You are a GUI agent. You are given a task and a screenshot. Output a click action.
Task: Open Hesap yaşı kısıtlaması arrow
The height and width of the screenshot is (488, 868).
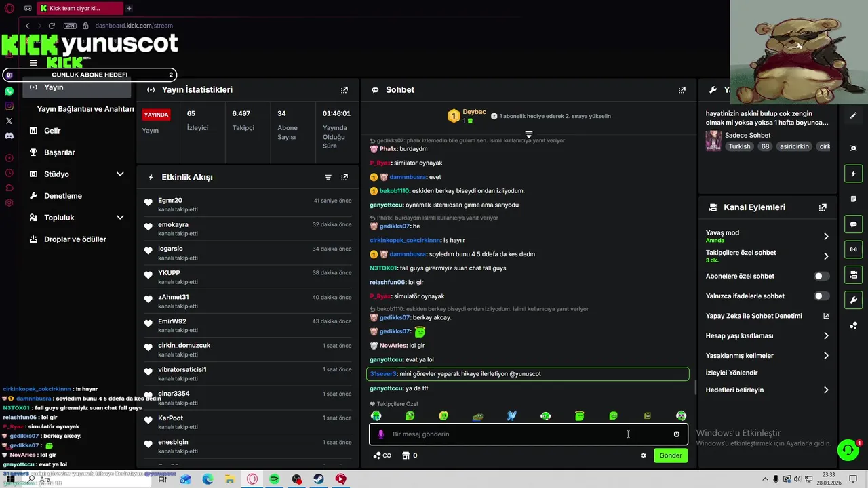(x=826, y=335)
